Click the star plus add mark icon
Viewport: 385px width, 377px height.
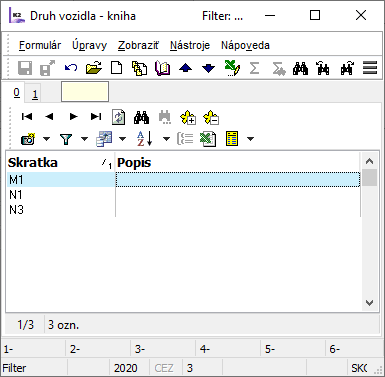coord(188,117)
